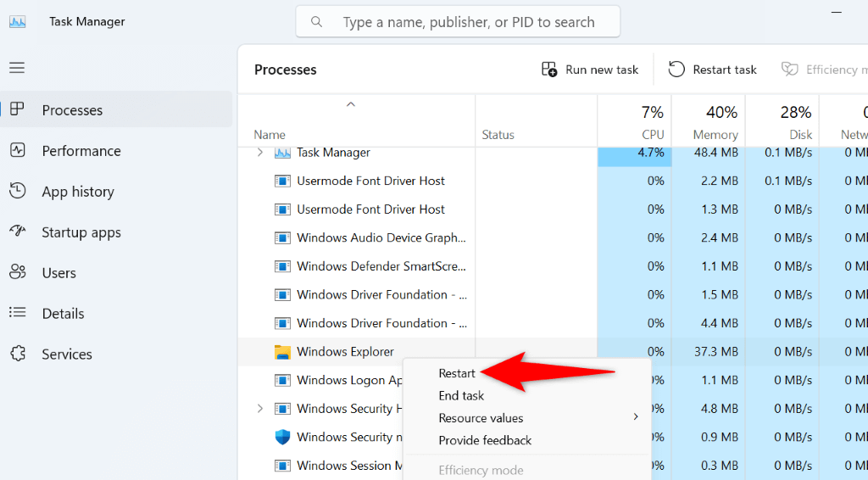Collapse the column header chevron above Name

point(351,104)
